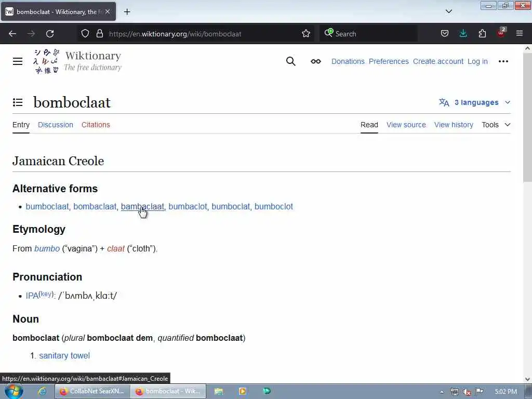Open the bumbaclot alternative form link
532x399 pixels.
click(188, 207)
